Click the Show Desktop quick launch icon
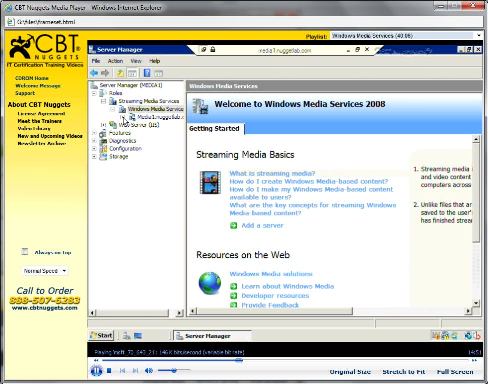Viewport: 488px width, 384px height. (138, 336)
